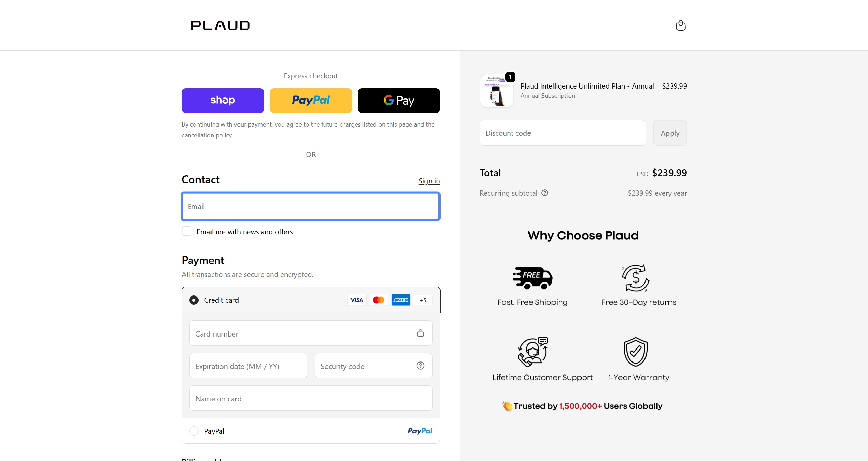
Task: Pay with Shop Pay express button
Action: (223, 101)
